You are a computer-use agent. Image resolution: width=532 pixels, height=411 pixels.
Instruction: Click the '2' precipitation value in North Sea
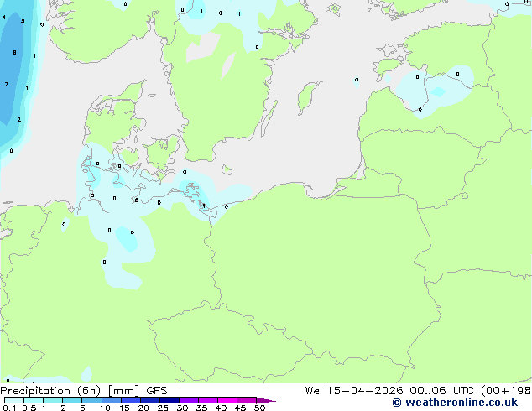click(19, 119)
